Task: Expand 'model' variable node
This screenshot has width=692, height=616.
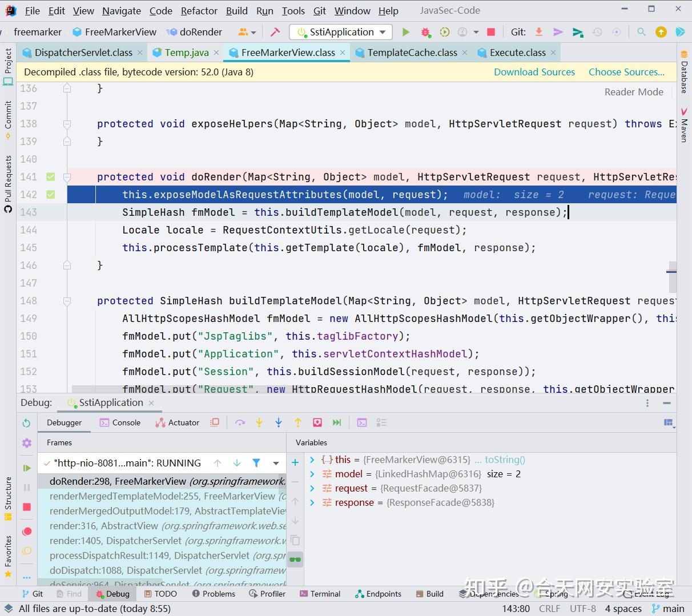Action: 312,474
